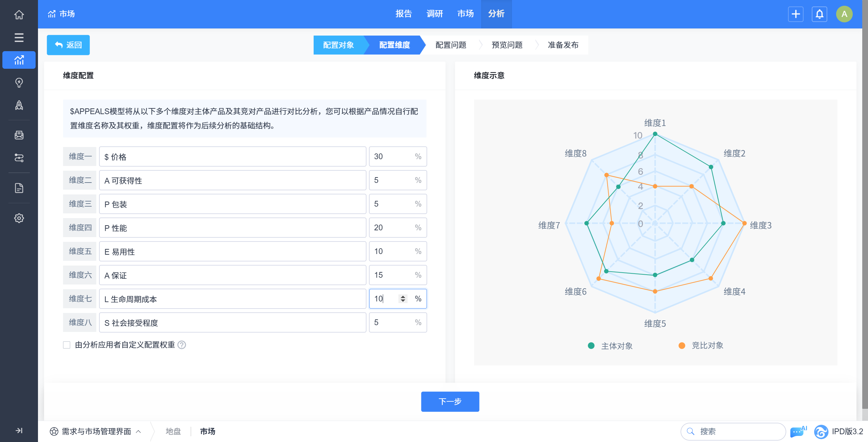
Task: Click the plus add icon in header
Action: (796, 14)
